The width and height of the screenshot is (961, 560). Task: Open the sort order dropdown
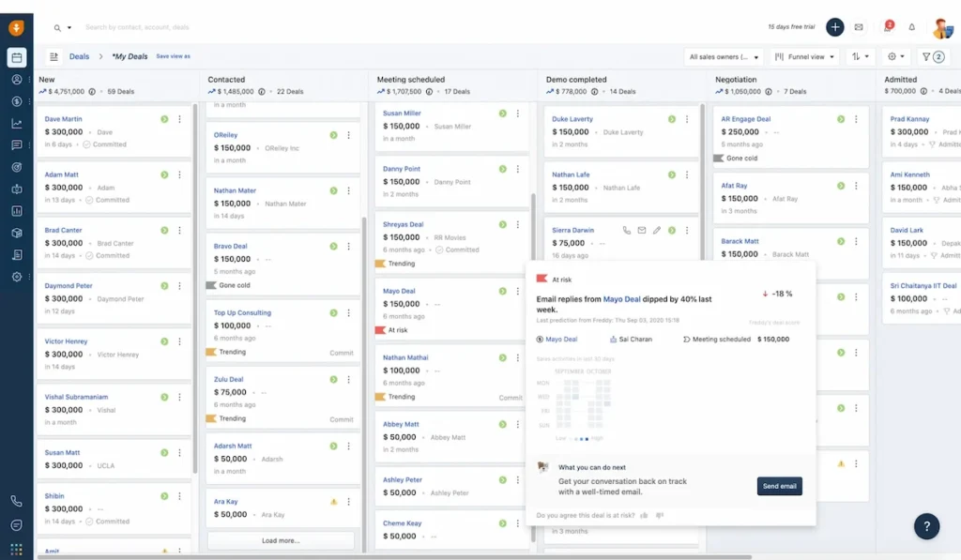(x=860, y=56)
